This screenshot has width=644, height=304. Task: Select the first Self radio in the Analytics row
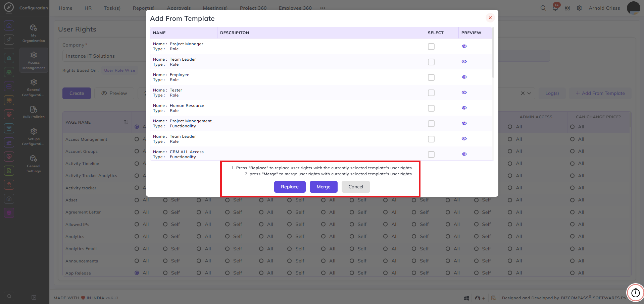pyautogui.click(x=165, y=236)
